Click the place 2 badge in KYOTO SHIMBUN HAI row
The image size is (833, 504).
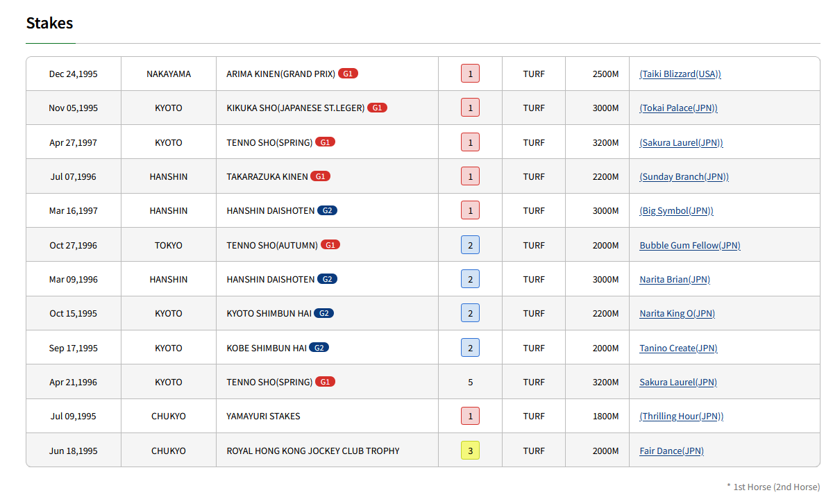click(x=470, y=313)
